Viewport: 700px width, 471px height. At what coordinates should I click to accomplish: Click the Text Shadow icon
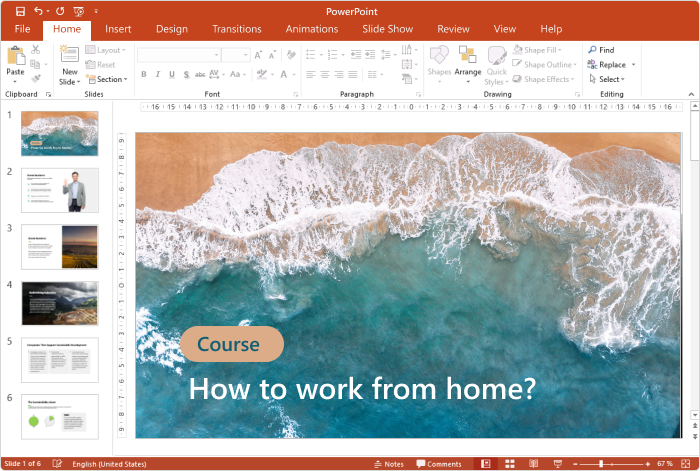coord(187,75)
